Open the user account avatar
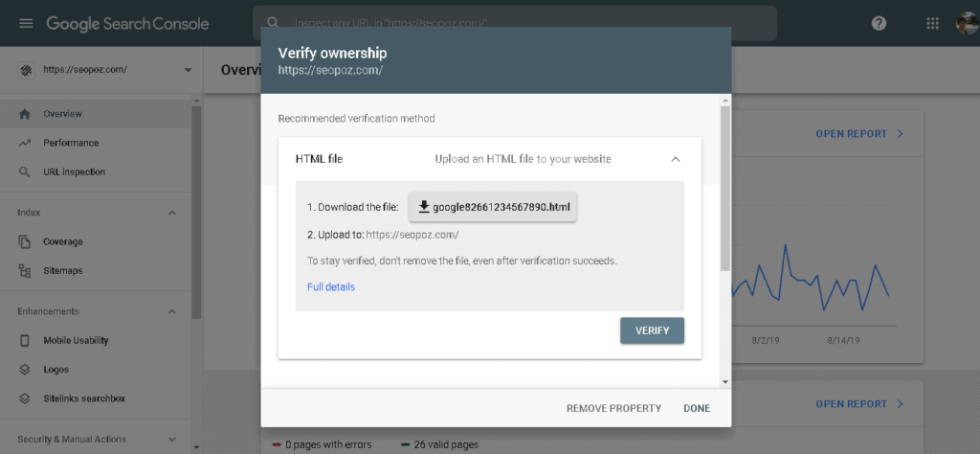The width and height of the screenshot is (980, 454). 969,24
